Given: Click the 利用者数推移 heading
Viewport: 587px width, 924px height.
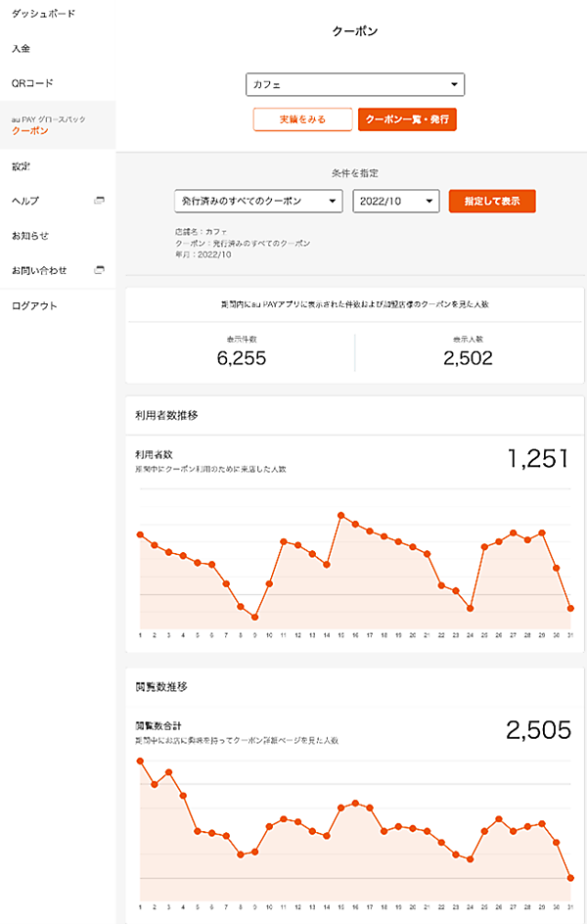Looking at the screenshot, I should [x=166, y=415].
